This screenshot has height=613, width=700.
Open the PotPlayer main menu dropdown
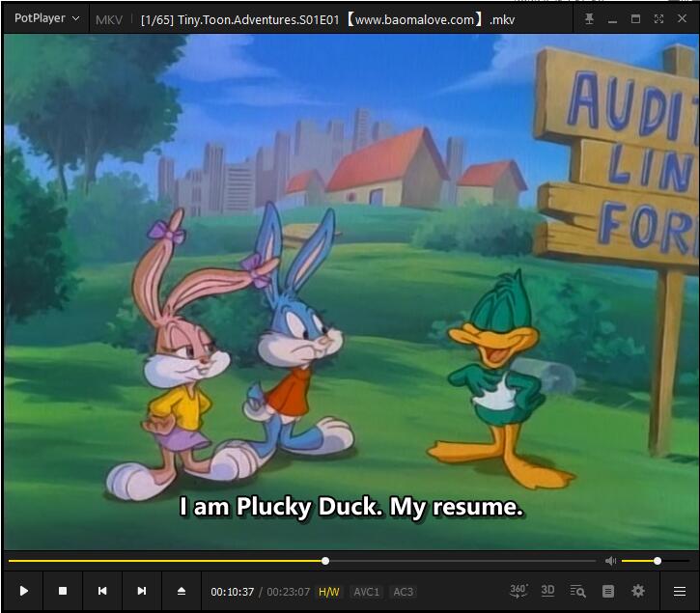point(47,18)
